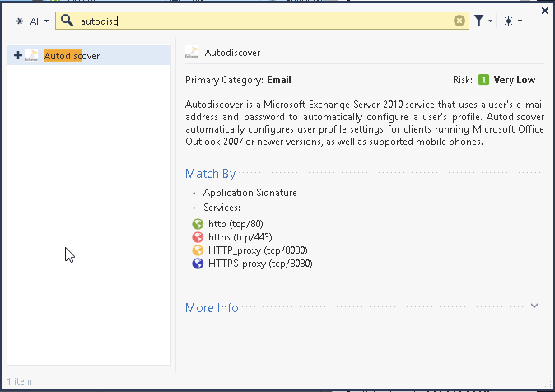Image resolution: width=555 pixels, height=392 pixels.
Task: Click the Exchange icon in the results list
Action: pos(31,55)
